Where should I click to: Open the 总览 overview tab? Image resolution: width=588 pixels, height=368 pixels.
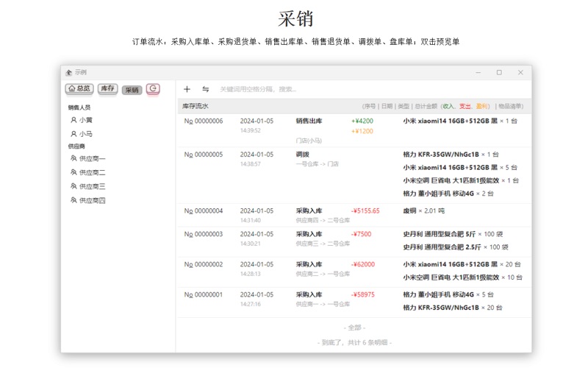click(x=80, y=89)
